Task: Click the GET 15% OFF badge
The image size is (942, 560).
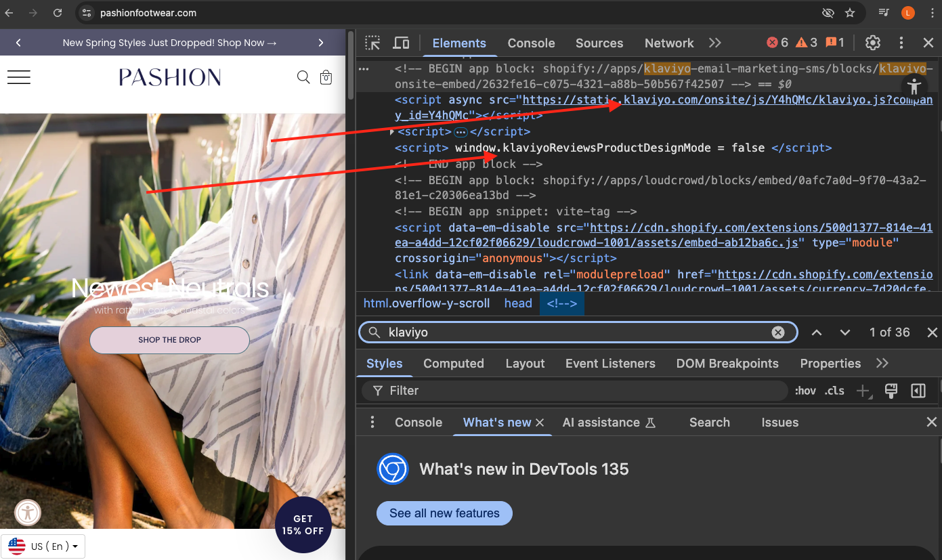Action: click(x=303, y=525)
